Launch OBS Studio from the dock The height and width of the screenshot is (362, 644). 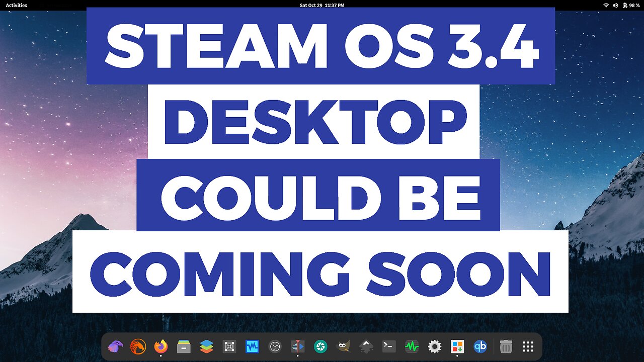275,346
